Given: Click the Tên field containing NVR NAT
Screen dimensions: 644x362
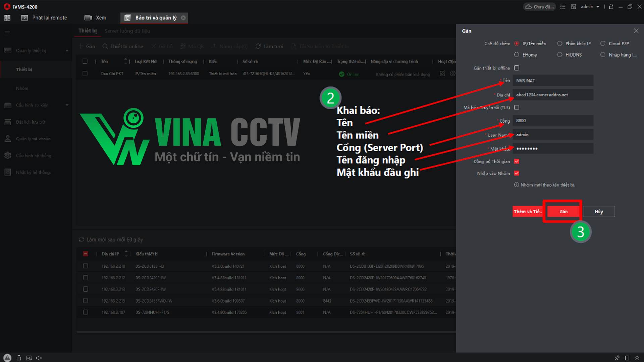Looking at the screenshot, I should (x=553, y=81).
